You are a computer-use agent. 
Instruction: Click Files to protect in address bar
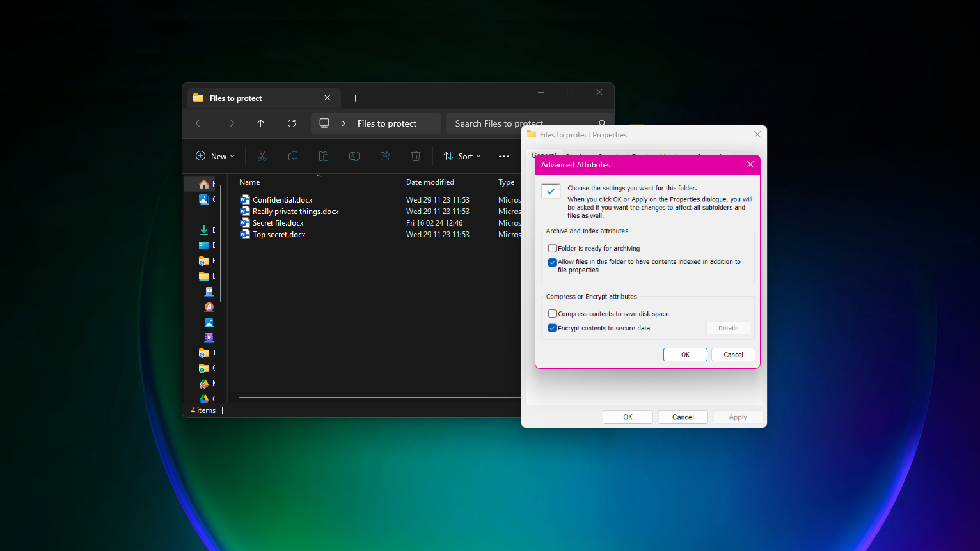tap(387, 123)
